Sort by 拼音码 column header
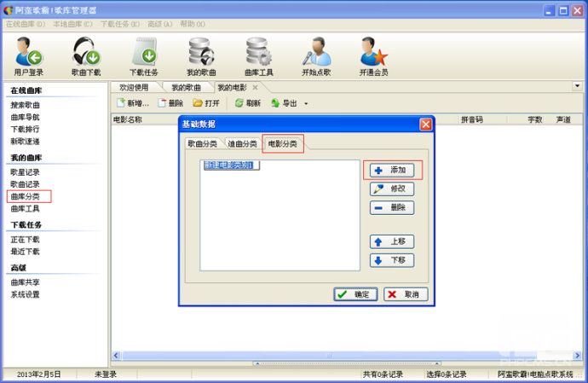This screenshot has height=383, width=588. pyautogui.click(x=472, y=119)
